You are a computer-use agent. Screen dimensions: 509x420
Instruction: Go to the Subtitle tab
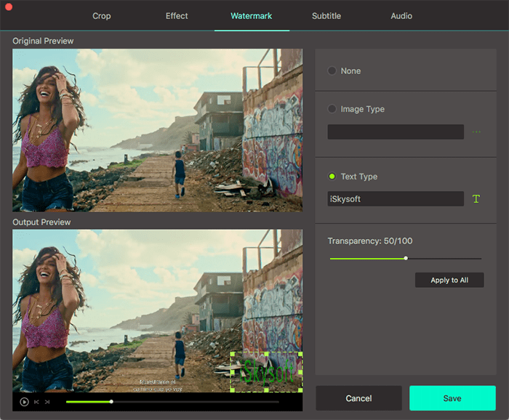pyautogui.click(x=326, y=16)
